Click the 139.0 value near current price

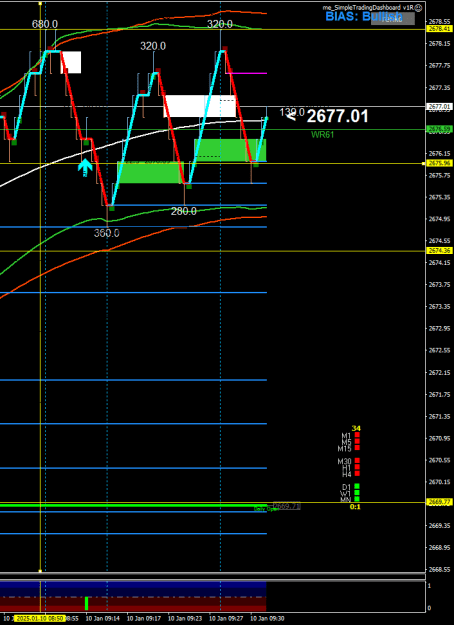click(292, 112)
